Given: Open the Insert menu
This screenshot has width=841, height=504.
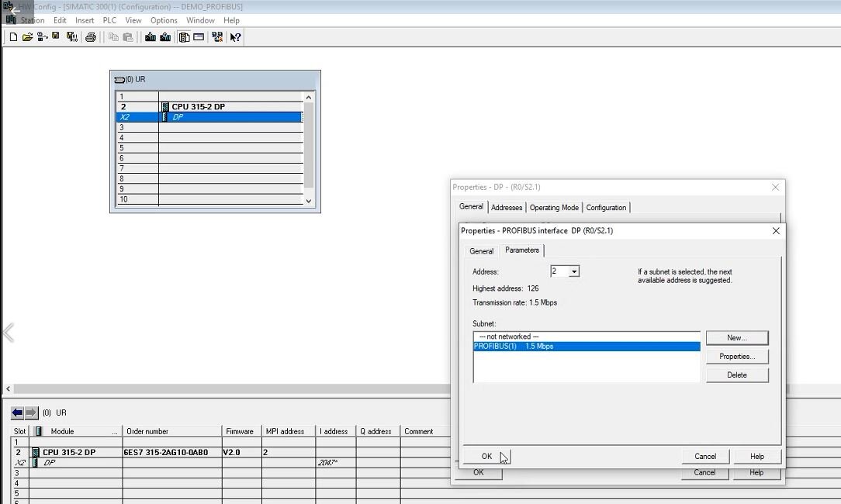Looking at the screenshot, I should 85,20.
